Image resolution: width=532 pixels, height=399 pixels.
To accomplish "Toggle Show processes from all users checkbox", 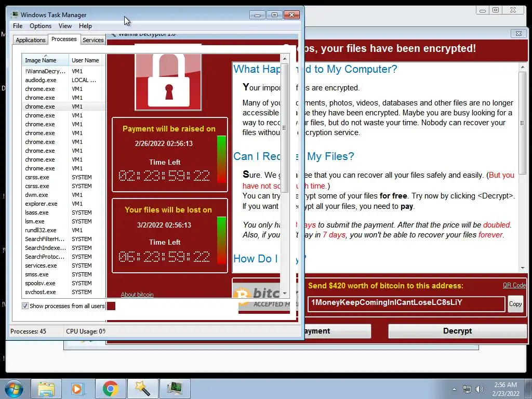I will [25, 306].
